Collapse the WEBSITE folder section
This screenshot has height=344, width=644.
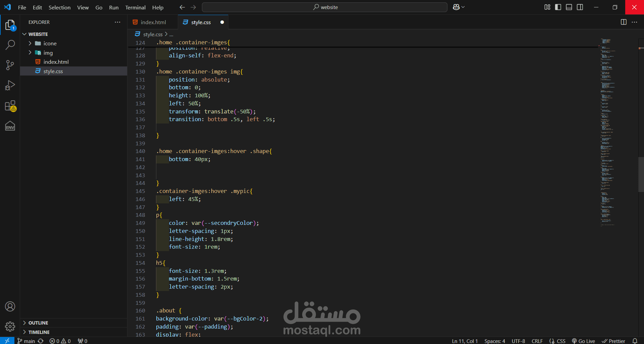tap(24, 34)
